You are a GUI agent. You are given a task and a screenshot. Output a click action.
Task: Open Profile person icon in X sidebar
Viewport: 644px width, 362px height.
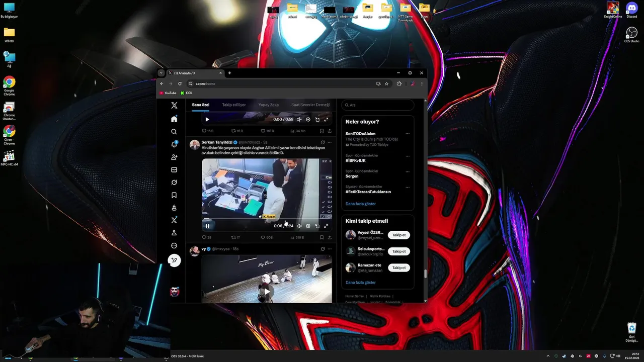pos(174,233)
